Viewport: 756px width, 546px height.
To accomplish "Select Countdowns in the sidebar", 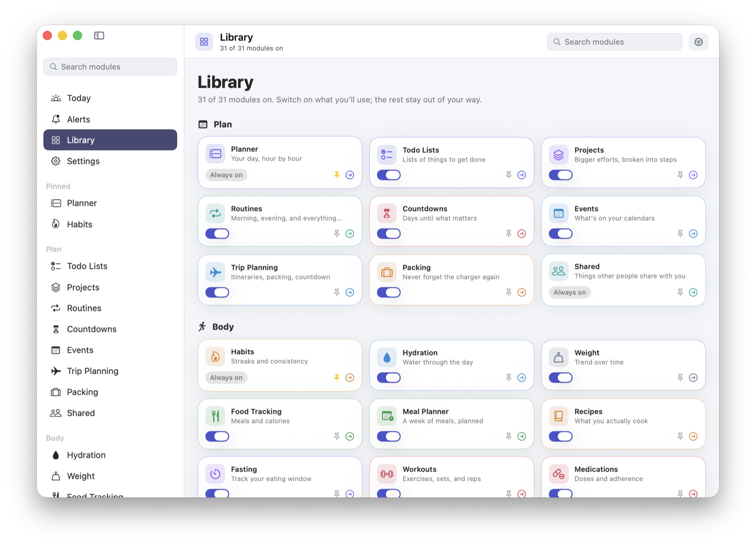I will (110, 329).
